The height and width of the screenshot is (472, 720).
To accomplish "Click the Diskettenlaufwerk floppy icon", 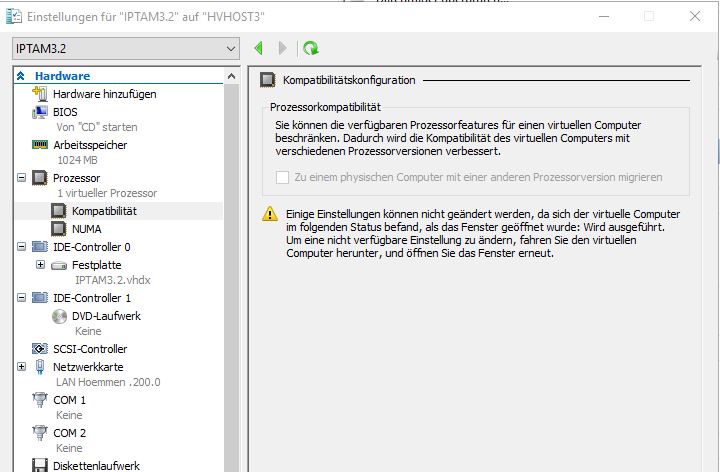I will click(x=40, y=465).
